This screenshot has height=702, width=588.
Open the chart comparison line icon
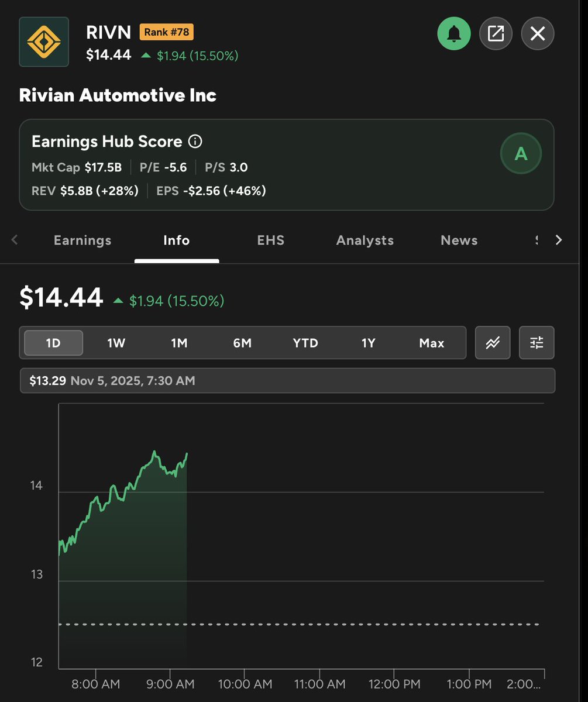[x=493, y=343]
